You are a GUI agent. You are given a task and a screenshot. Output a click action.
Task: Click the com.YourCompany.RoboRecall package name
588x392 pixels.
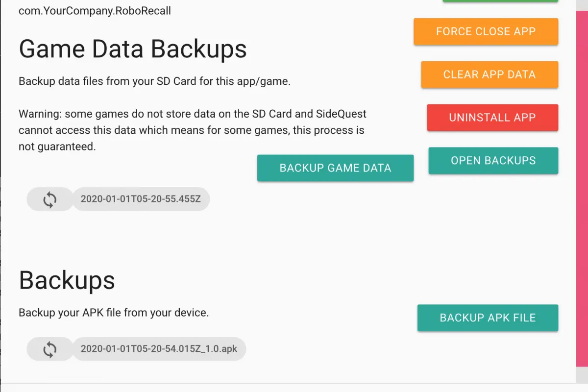[95, 10]
